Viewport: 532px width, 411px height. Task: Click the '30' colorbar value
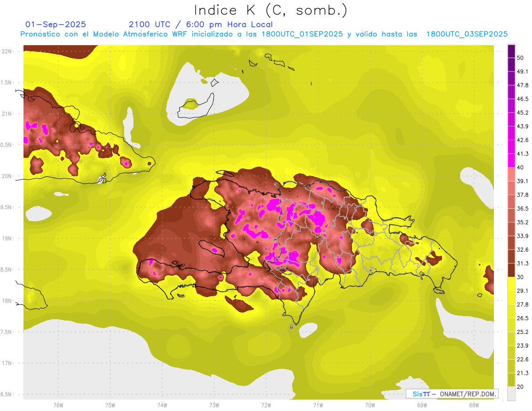[x=520, y=277]
